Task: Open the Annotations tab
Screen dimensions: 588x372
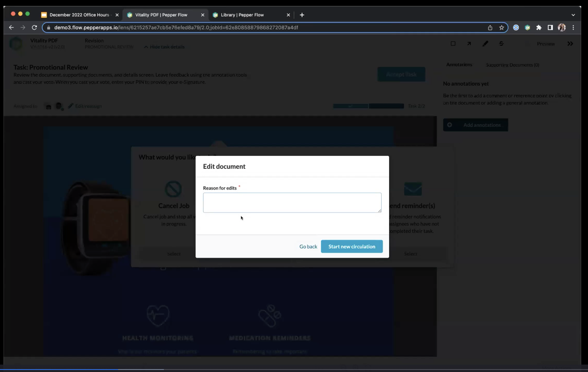Action: pos(459,65)
